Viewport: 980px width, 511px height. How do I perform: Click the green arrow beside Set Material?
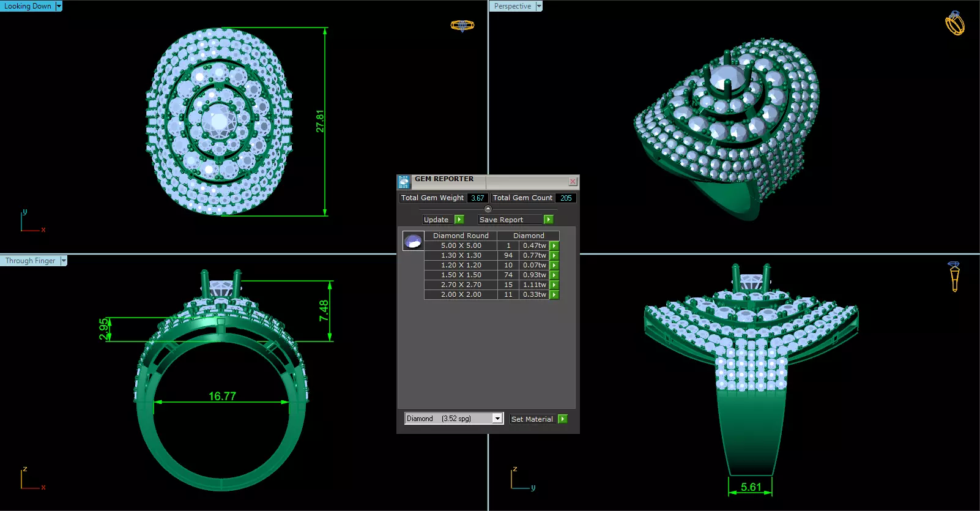click(x=563, y=419)
